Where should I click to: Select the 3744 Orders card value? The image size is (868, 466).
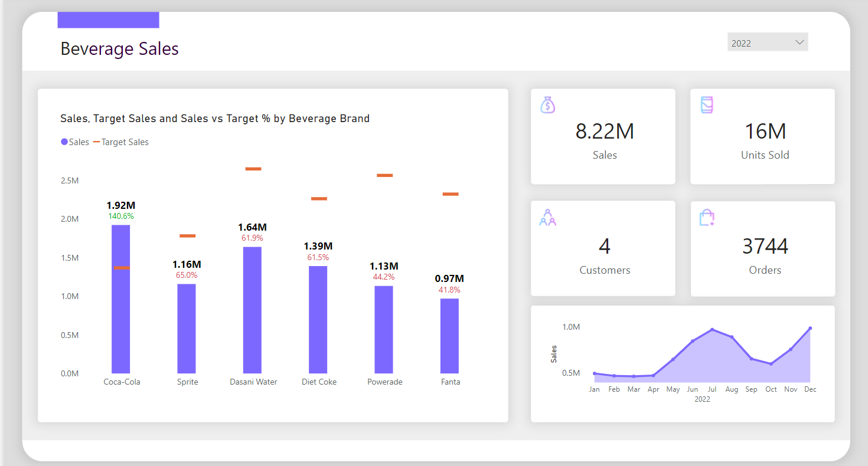coord(765,245)
